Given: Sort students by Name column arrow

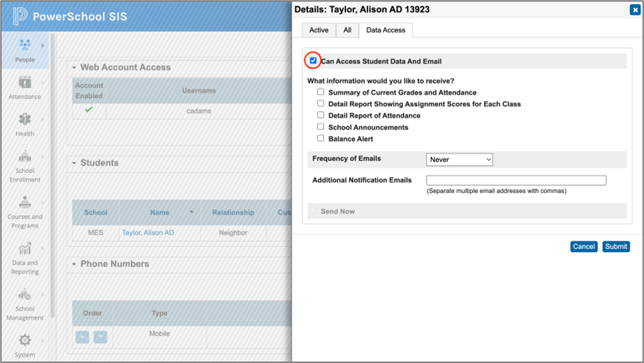Looking at the screenshot, I should coord(192,212).
